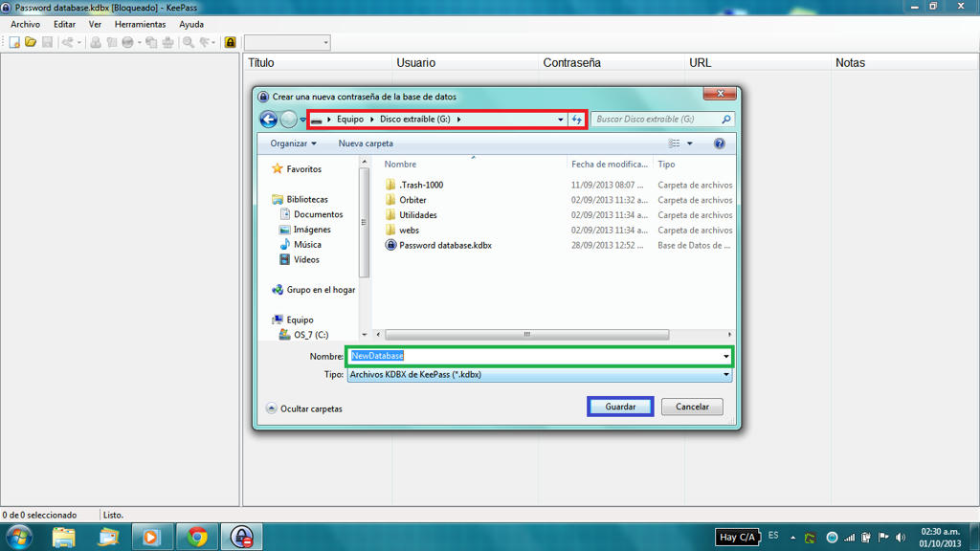Open the Ayuda menu

click(191, 24)
